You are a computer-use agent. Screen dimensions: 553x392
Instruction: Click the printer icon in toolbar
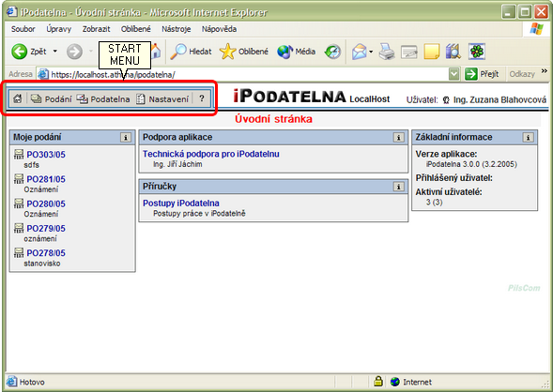pyautogui.click(x=387, y=52)
